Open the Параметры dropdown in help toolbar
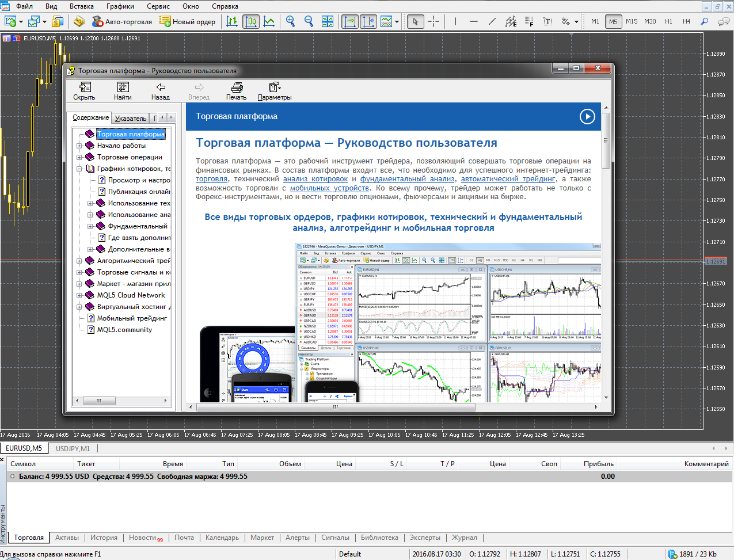734x560 pixels. [x=275, y=91]
